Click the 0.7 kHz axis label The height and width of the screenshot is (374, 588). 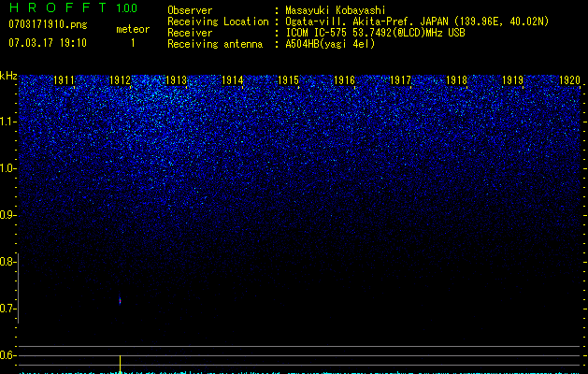(x=8, y=309)
